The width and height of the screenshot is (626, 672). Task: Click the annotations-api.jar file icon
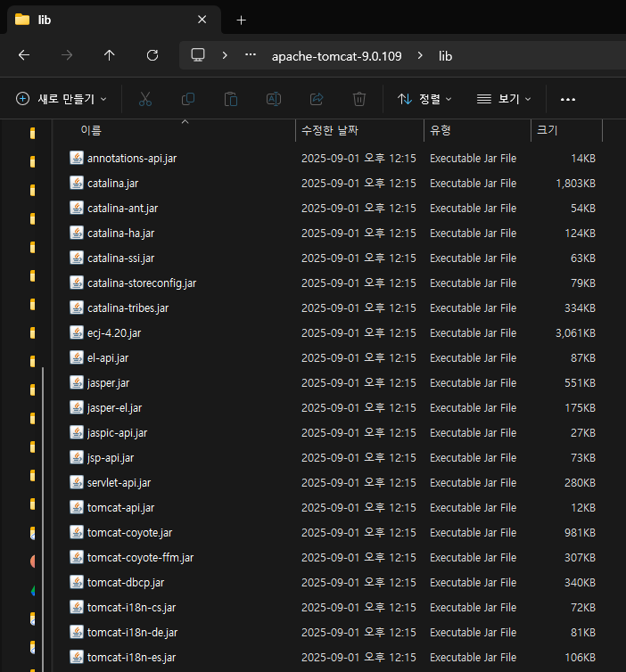click(x=77, y=158)
